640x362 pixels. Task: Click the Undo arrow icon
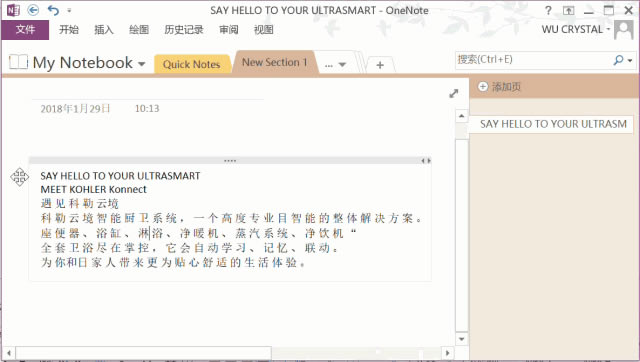53,10
